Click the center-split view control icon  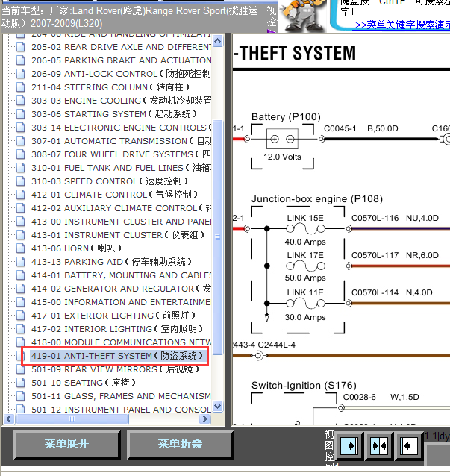[x=379, y=445]
